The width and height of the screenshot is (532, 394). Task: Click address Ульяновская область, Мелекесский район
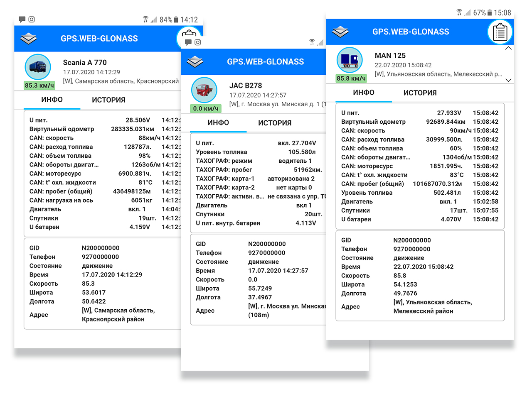(x=433, y=307)
